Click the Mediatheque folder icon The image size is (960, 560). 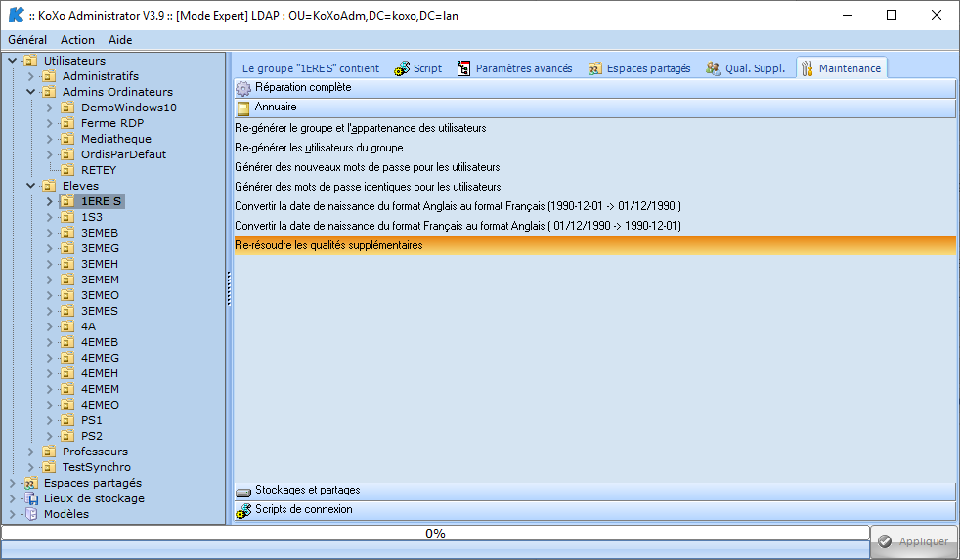click(x=68, y=139)
